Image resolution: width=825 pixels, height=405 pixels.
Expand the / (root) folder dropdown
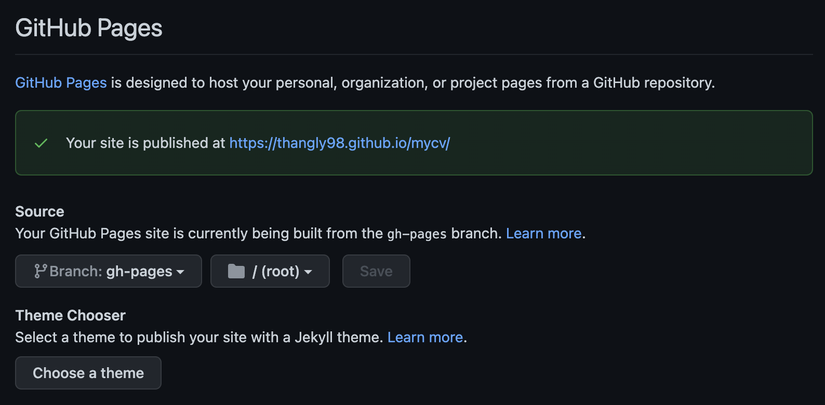pyautogui.click(x=270, y=271)
